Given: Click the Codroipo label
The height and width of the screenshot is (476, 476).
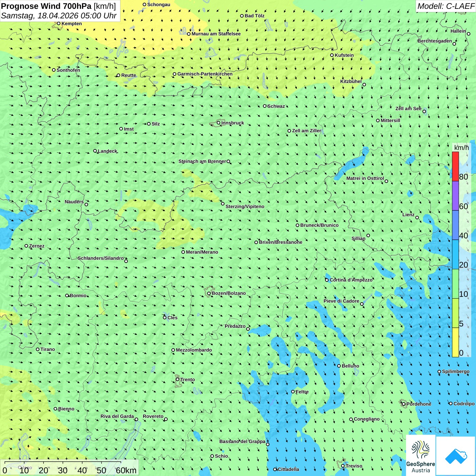Looking at the screenshot, I should click(x=464, y=404).
